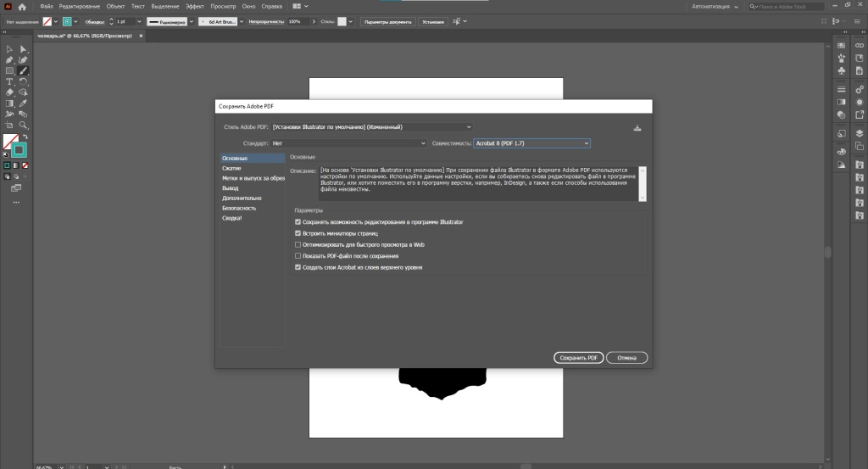
Task: Open Стиль Adobe PDF dropdown
Action: [x=371, y=127]
